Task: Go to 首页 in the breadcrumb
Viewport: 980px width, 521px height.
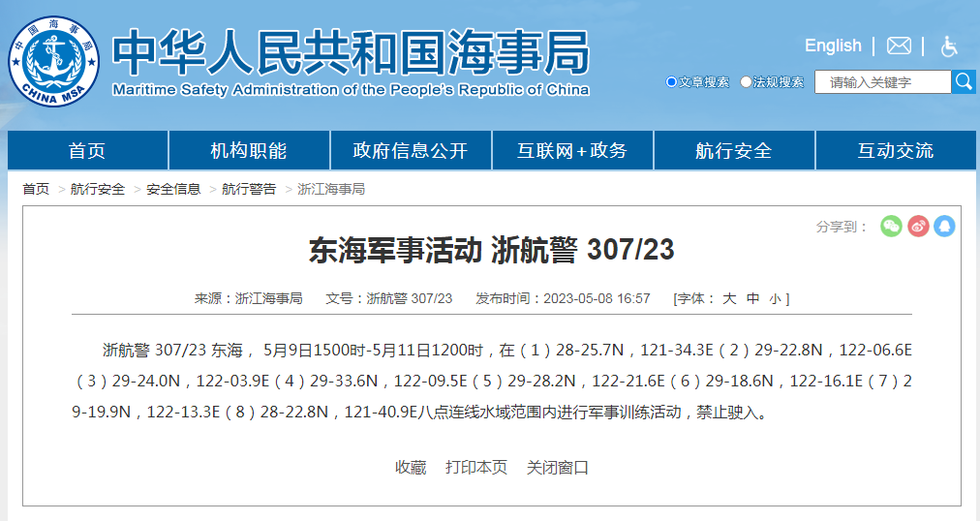Action: [36, 189]
